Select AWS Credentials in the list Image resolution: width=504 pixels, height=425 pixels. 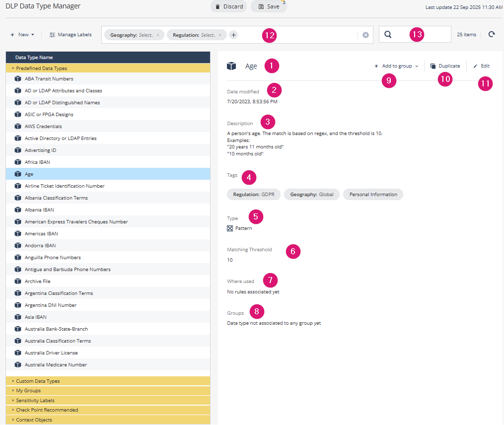(43, 127)
